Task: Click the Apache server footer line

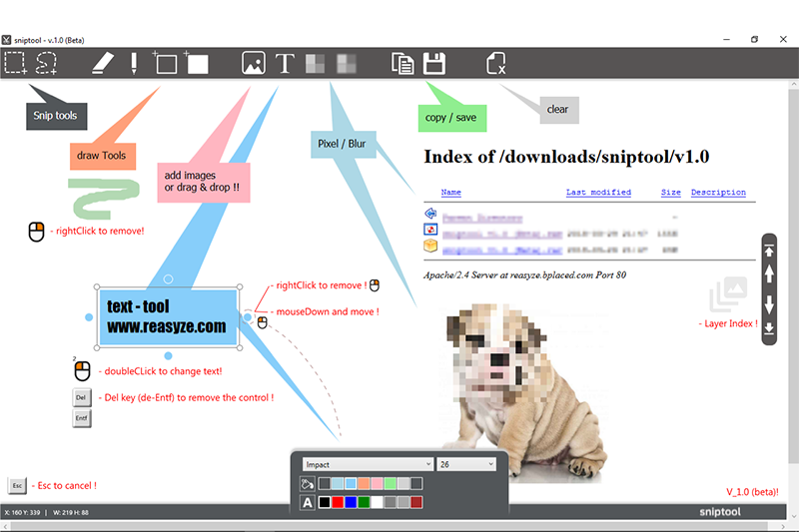Action: pyautogui.click(x=525, y=275)
